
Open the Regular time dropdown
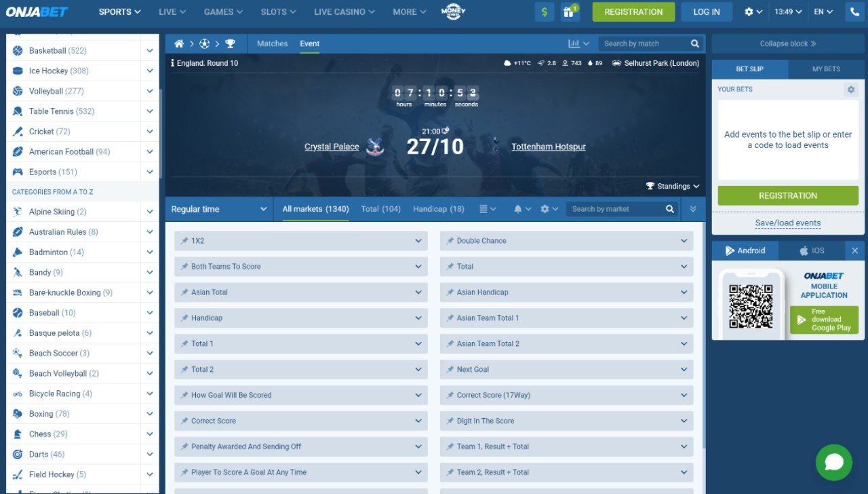point(218,209)
